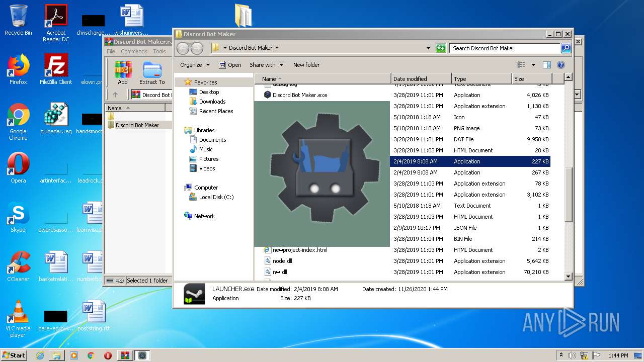Select Favorites in navigation pane
The image size is (644, 362).
tap(205, 82)
